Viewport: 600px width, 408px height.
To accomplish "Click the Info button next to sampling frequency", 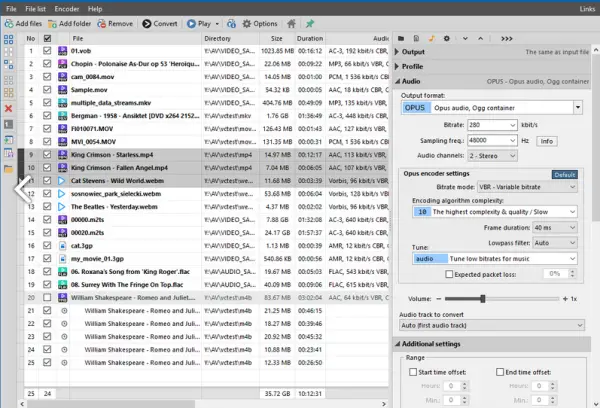I will coord(546,141).
